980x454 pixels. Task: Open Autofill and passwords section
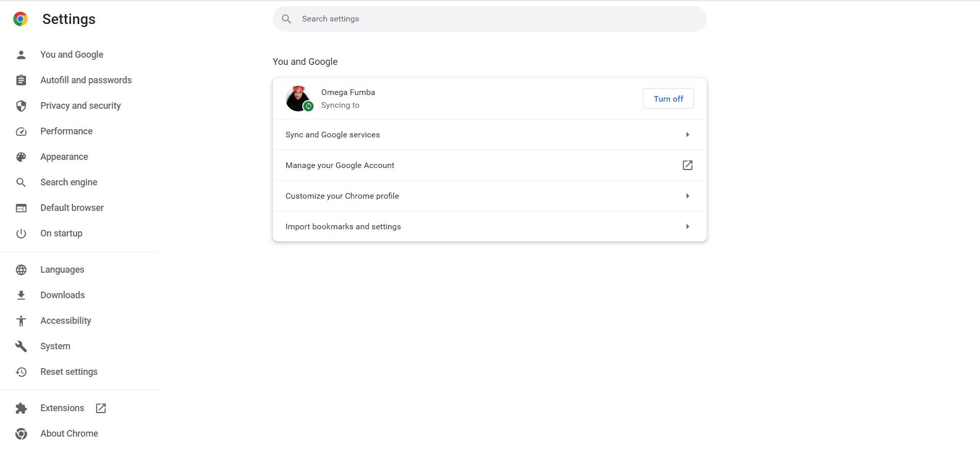(x=86, y=80)
